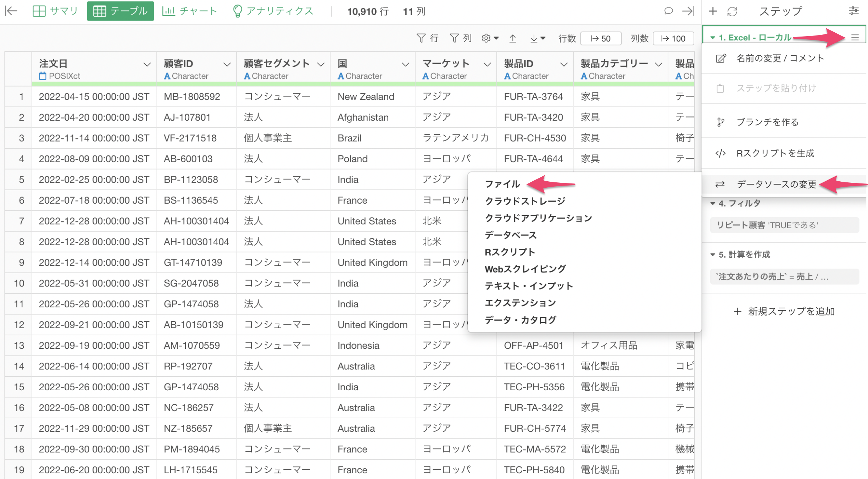Viewport: 868px width, 479px height.
Task: Choose クラウドアプリケーション in submenu
Action: [538, 218]
